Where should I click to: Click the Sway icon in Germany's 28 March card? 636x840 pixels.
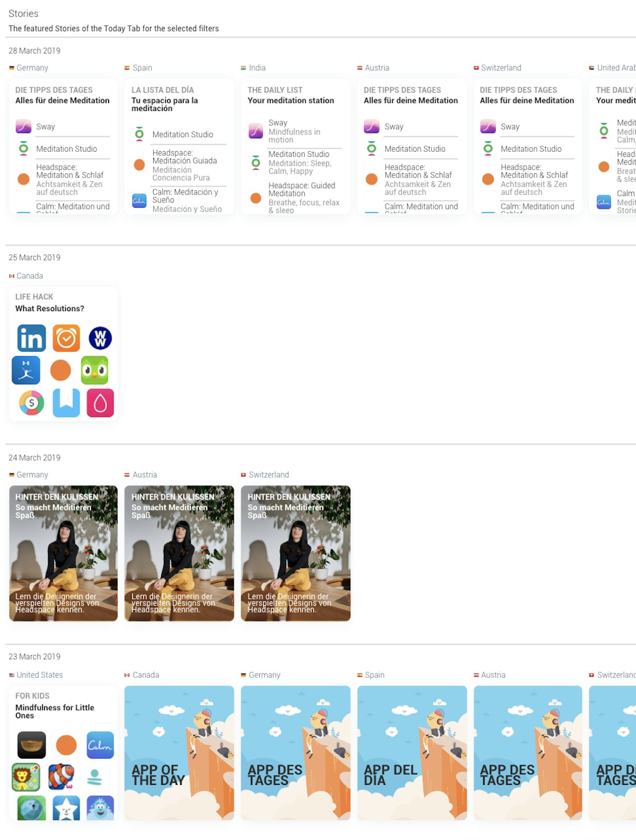(23, 127)
